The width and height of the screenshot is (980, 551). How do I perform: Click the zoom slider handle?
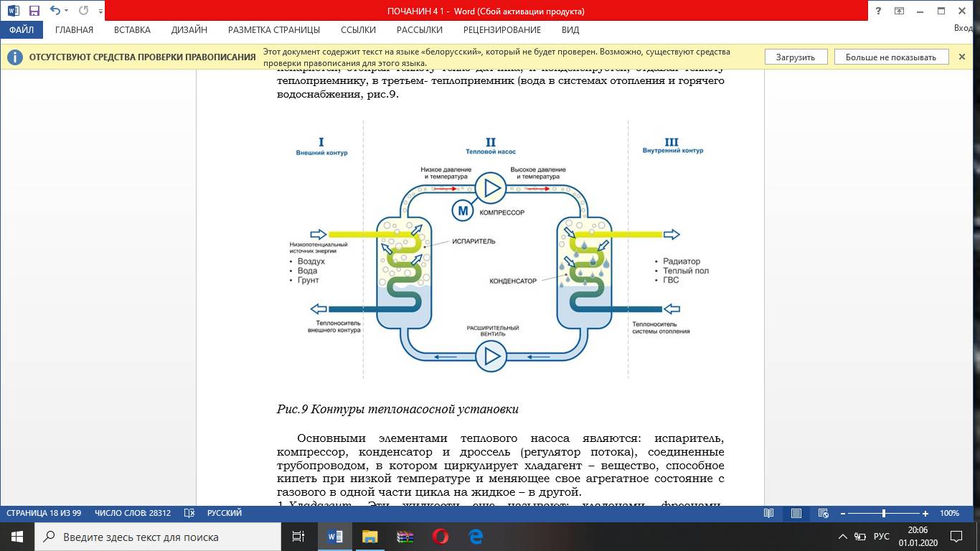point(883,514)
